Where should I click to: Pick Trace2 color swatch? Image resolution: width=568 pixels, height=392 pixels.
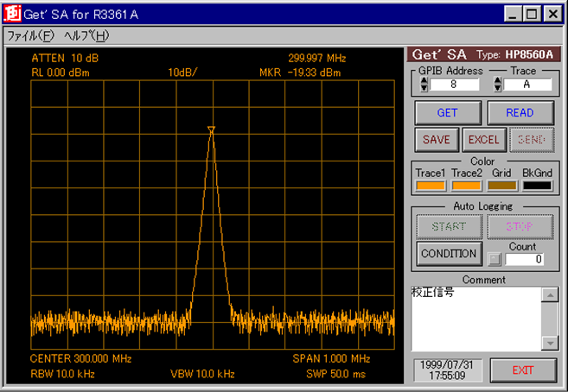(x=466, y=186)
